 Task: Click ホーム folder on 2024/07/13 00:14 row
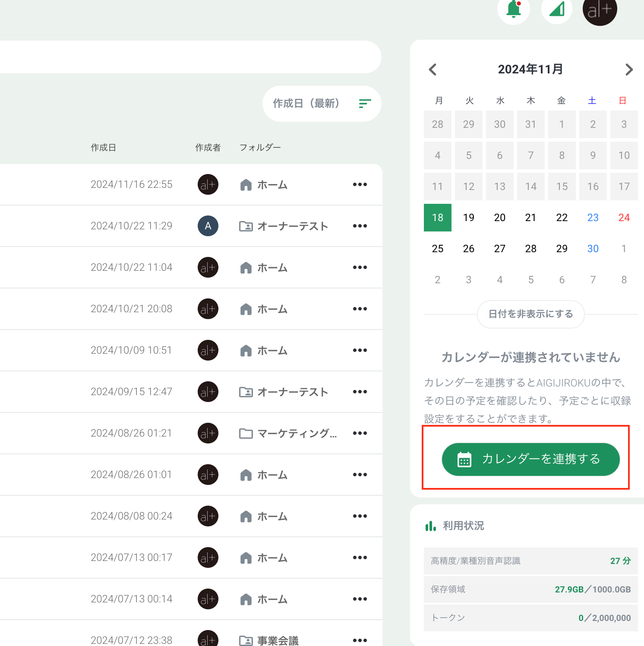(264, 599)
